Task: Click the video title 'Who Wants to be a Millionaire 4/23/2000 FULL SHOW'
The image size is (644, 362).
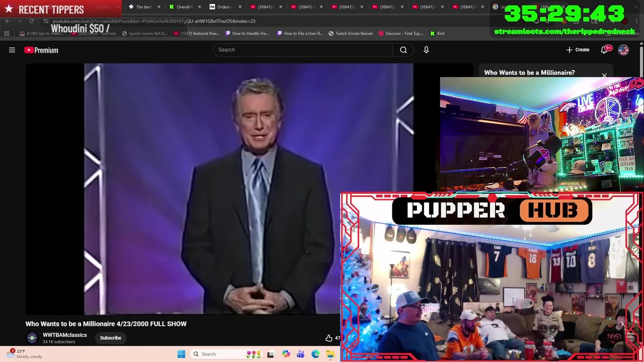Action: pos(106,324)
